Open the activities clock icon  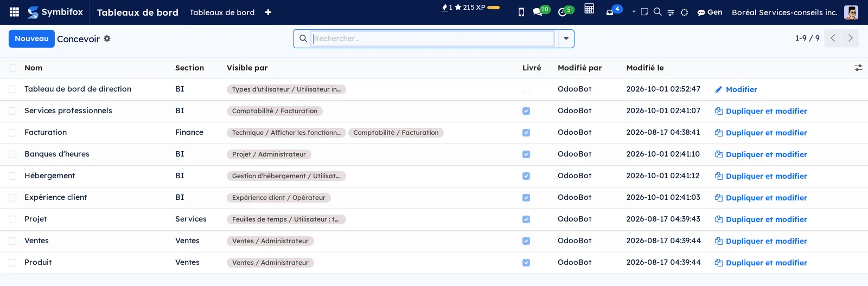(565, 11)
